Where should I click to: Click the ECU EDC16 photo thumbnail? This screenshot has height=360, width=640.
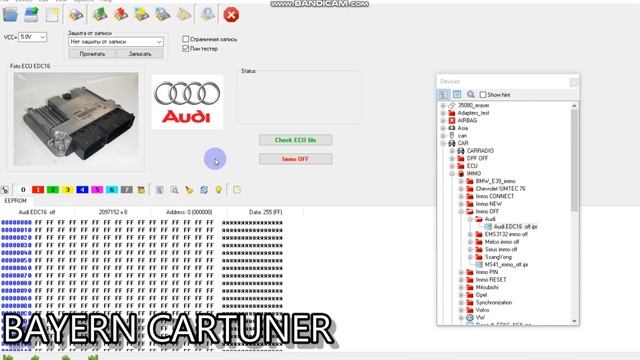coord(76,120)
